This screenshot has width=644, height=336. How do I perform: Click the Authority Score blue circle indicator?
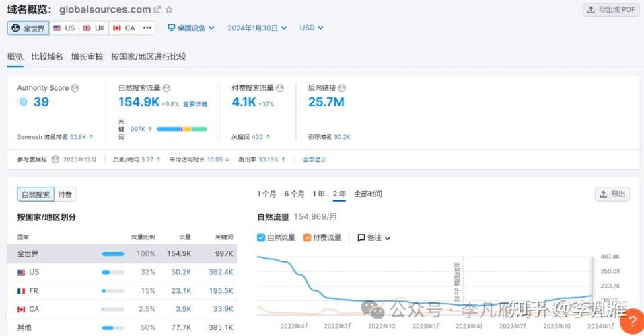24,101
